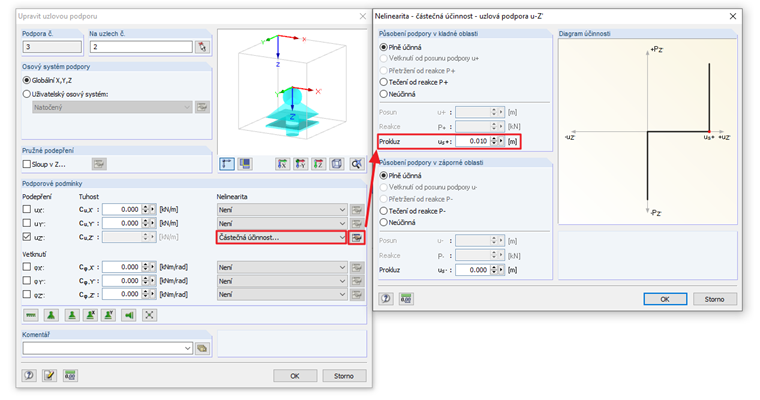This screenshot has width=760, height=400.
Task: Click Prokluz us+ spinner arrows
Action: coord(494,141)
